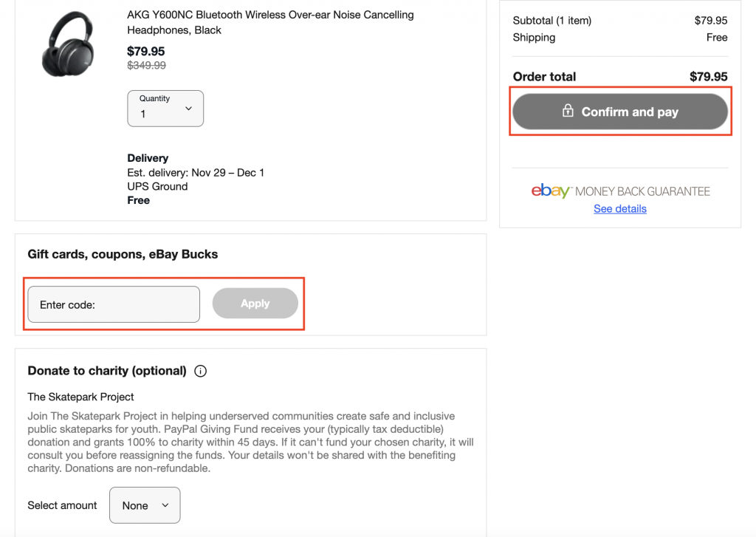Click the crossed-out $349.99 original price
The width and height of the screenshot is (756, 537).
[146, 66]
